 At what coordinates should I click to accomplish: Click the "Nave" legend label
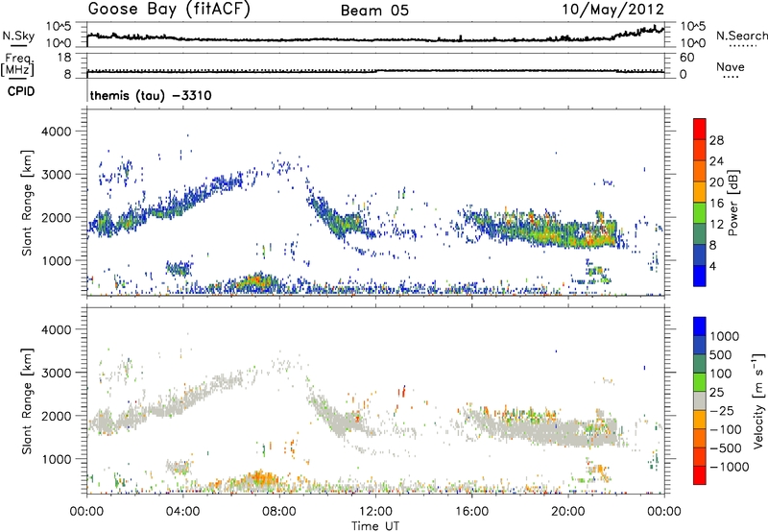pos(731,66)
